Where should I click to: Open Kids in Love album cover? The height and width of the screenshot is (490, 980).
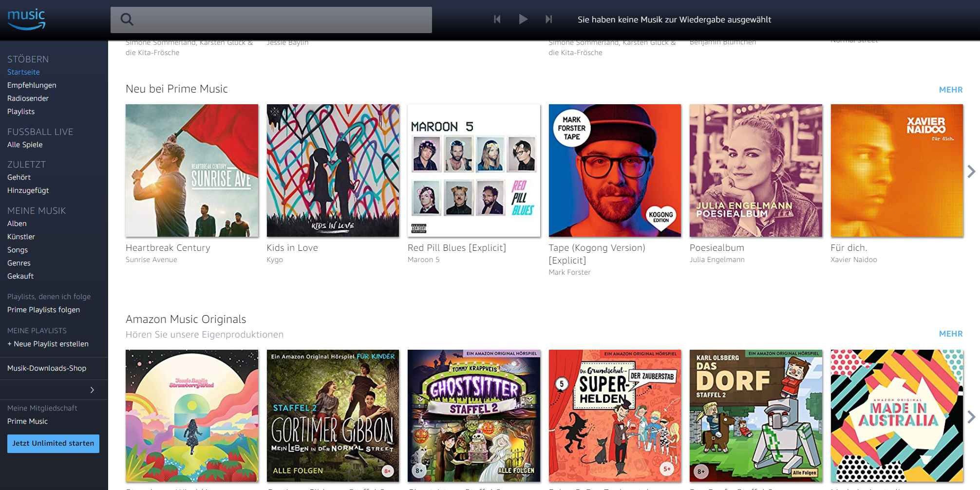[x=333, y=170]
